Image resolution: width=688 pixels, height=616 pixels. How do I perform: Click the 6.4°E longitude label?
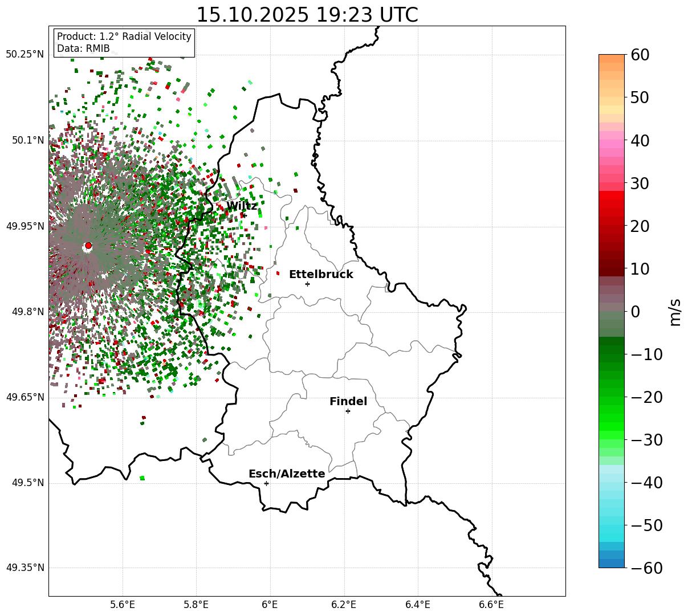(418, 605)
